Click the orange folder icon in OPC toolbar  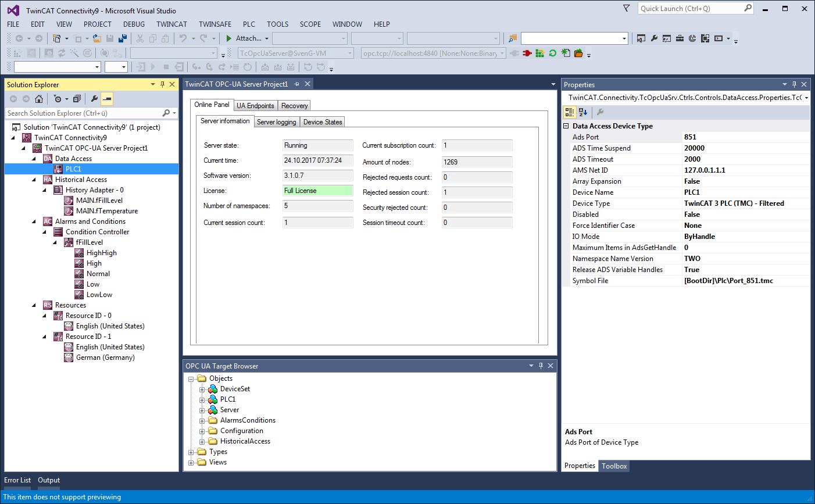pyautogui.click(x=578, y=53)
